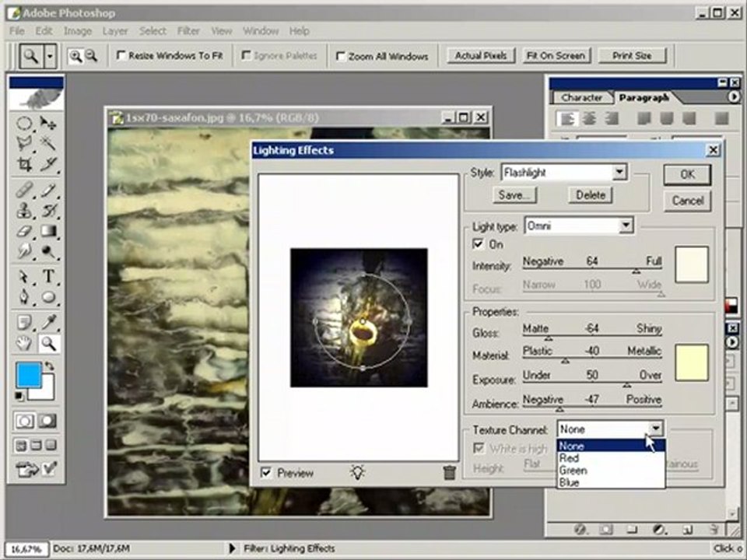Click the Delete style button
The width and height of the screenshot is (747, 560).
point(591,194)
